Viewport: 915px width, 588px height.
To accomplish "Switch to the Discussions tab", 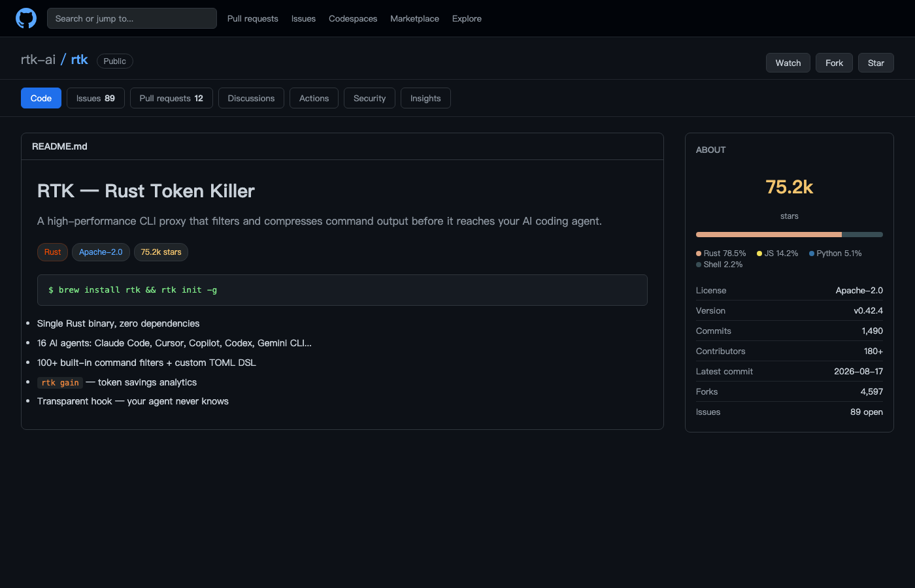I will pyautogui.click(x=251, y=98).
